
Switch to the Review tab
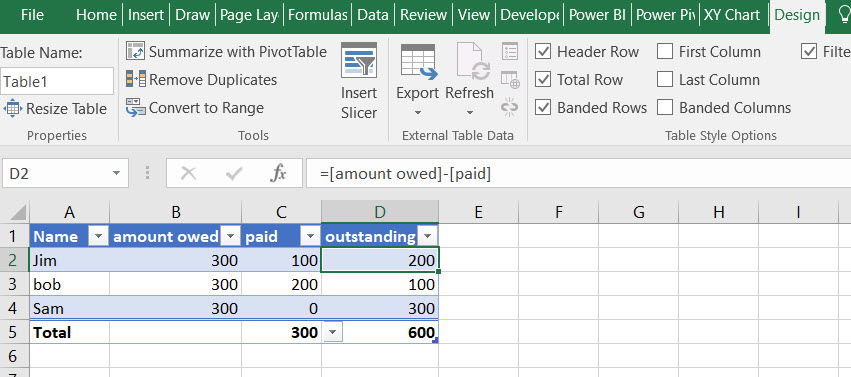[x=423, y=15]
